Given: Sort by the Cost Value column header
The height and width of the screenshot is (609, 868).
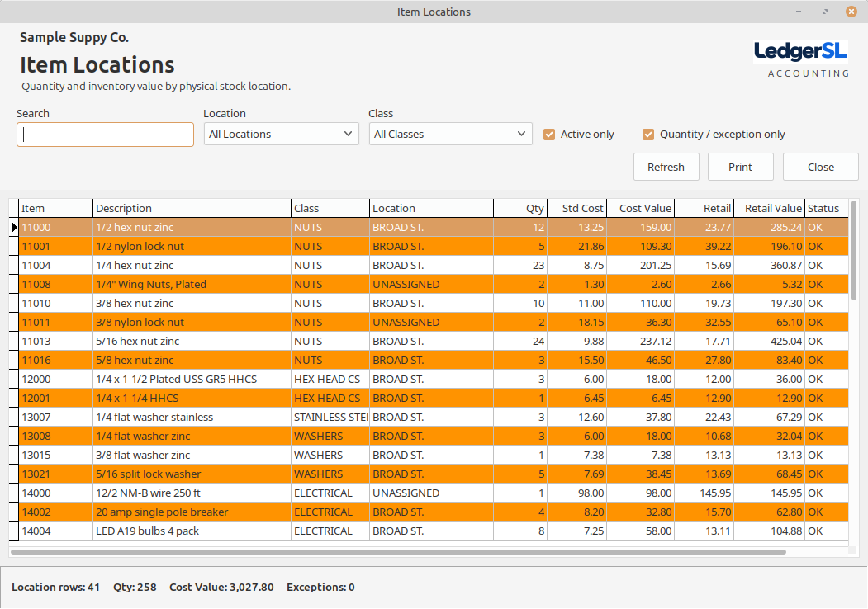Looking at the screenshot, I should pyautogui.click(x=641, y=209).
